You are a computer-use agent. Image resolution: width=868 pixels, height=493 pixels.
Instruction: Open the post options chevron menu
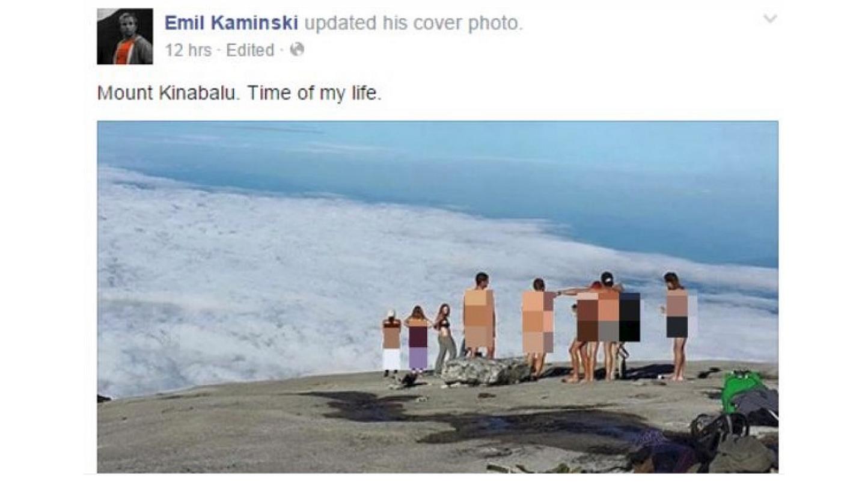coord(770,19)
